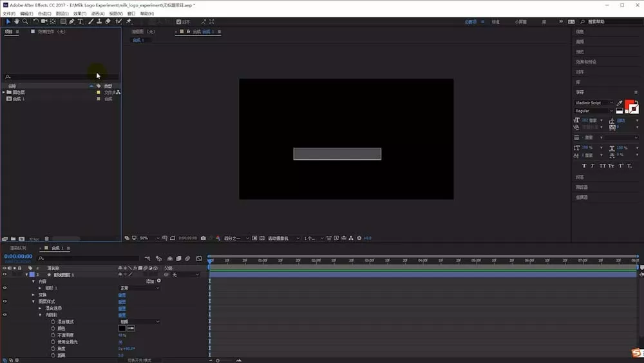Select the Eraser tool
Viewport: 644px width, 363px height.
[108, 21]
